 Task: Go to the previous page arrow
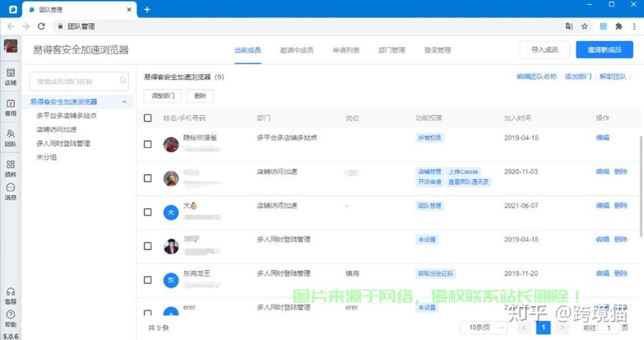[x=524, y=328]
